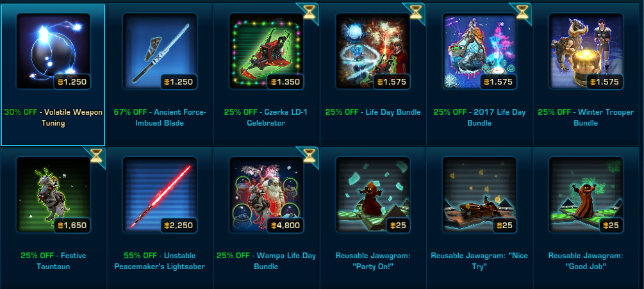Select the Unstable Peacemaker's red lightsaber icon
This screenshot has width=644, height=289.
160,195
